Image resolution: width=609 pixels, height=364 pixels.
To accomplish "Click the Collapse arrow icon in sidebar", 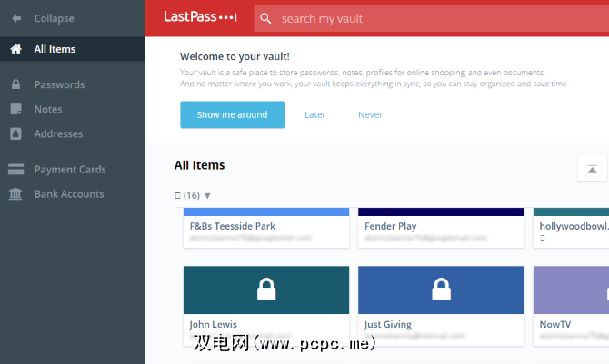I will click(16, 18).
